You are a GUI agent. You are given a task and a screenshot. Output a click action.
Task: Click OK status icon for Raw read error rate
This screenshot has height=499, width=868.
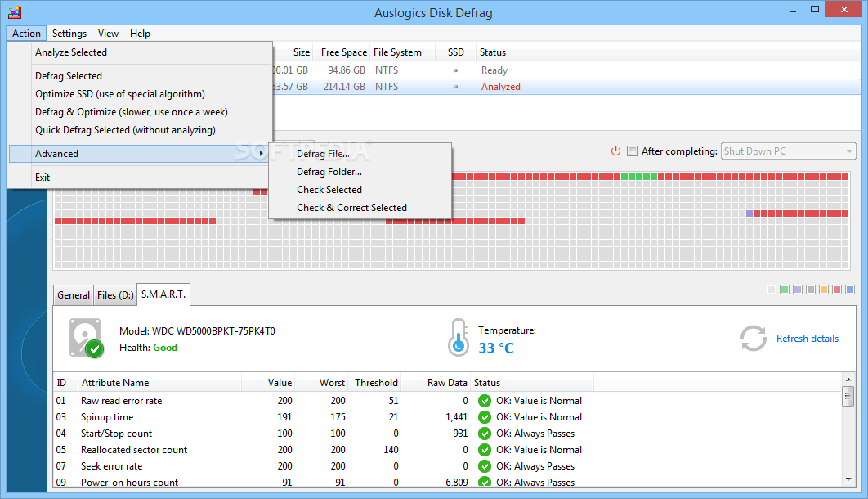[x=485, y=401]
